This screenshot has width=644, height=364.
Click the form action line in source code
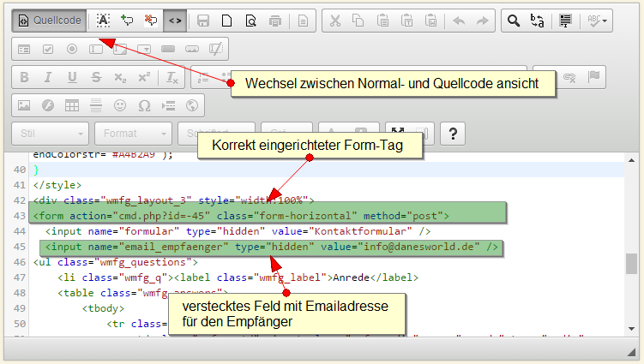tap(241, 215)
